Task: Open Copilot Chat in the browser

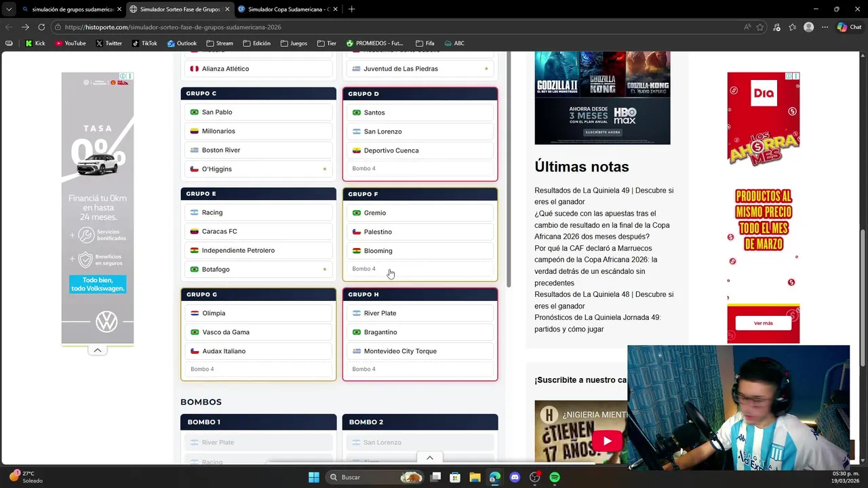Action: pyautogui.click(x=848, y=27)
